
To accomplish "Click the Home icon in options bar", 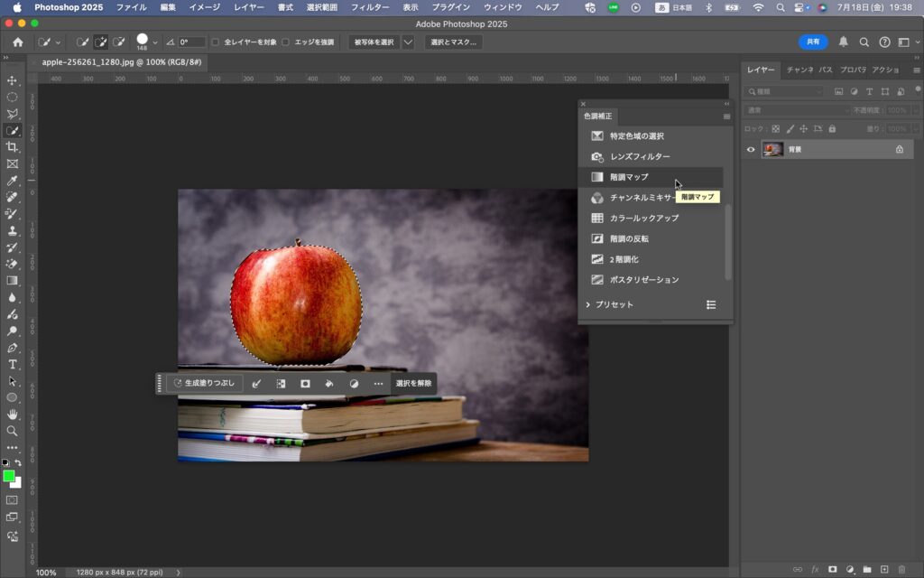I will (18, 42).
